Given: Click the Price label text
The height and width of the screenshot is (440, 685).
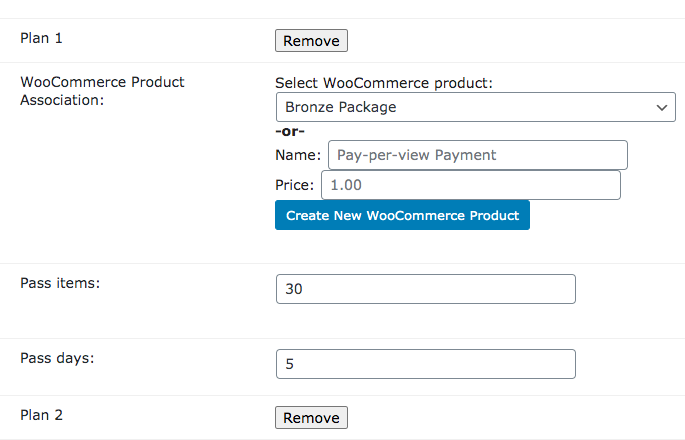Looking at the screenshot, I should click(x=295, y=185).
